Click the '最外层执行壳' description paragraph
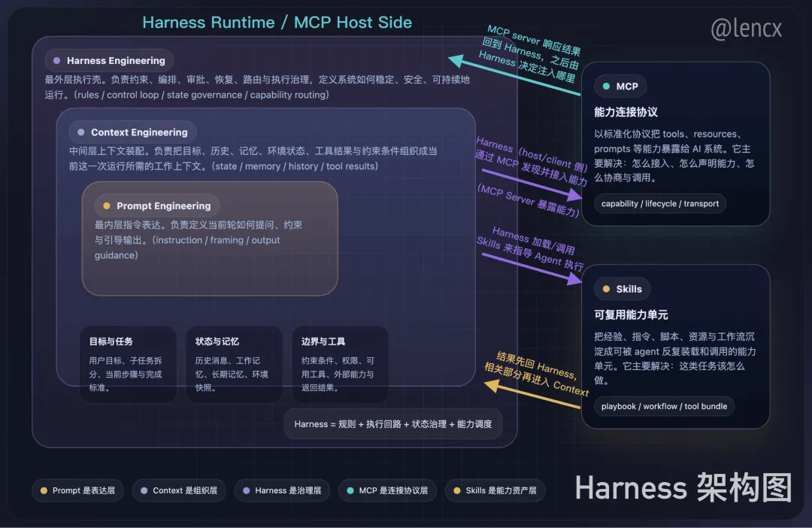Viewport: 812px width, 528px height. 257,87
